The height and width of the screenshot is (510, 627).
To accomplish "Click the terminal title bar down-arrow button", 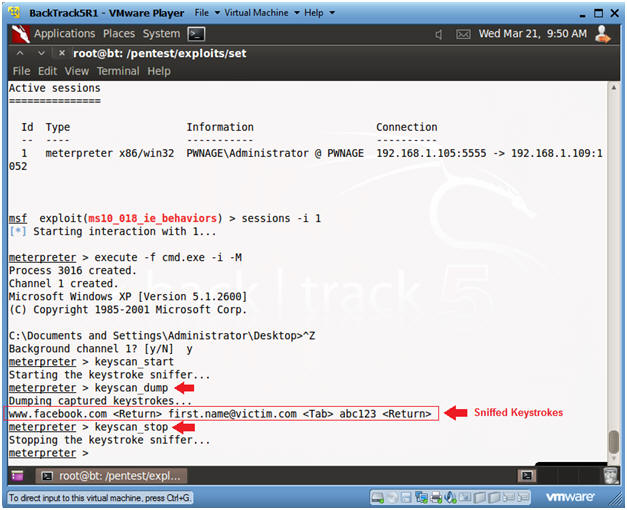I will (41, 53).
